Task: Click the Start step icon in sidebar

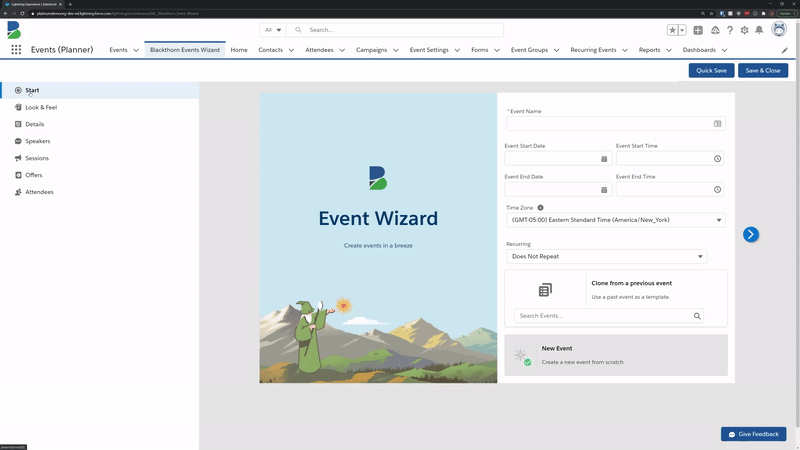Action: (x=18, y=90)
